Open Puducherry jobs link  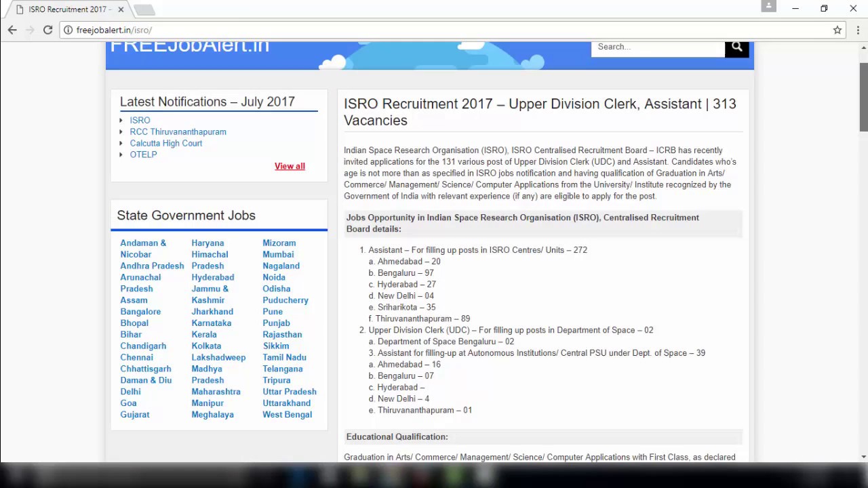click(285, 300)
